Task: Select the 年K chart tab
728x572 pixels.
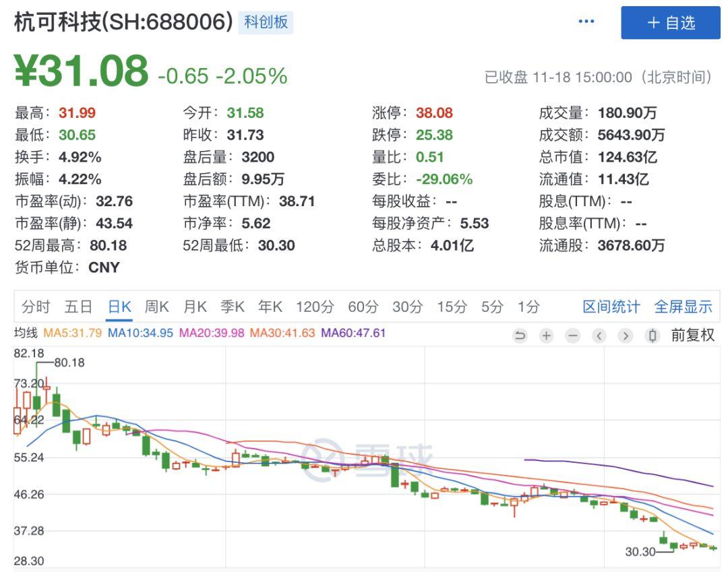Action: (x=270, y=307)
